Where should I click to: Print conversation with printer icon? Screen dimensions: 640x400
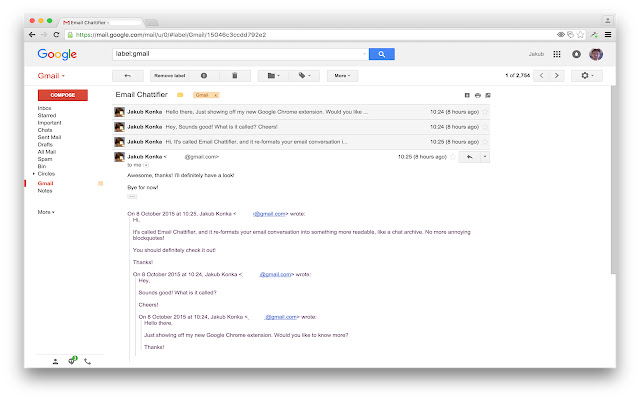click(x=478, y=95)
